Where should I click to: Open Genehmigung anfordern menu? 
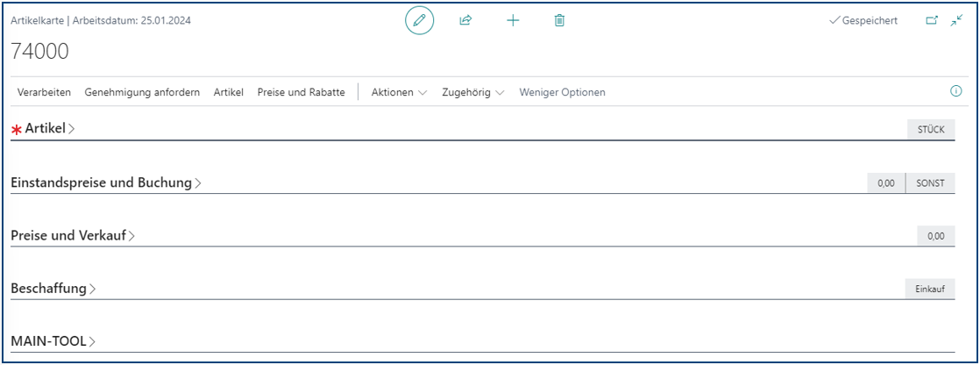click(142, 92)
